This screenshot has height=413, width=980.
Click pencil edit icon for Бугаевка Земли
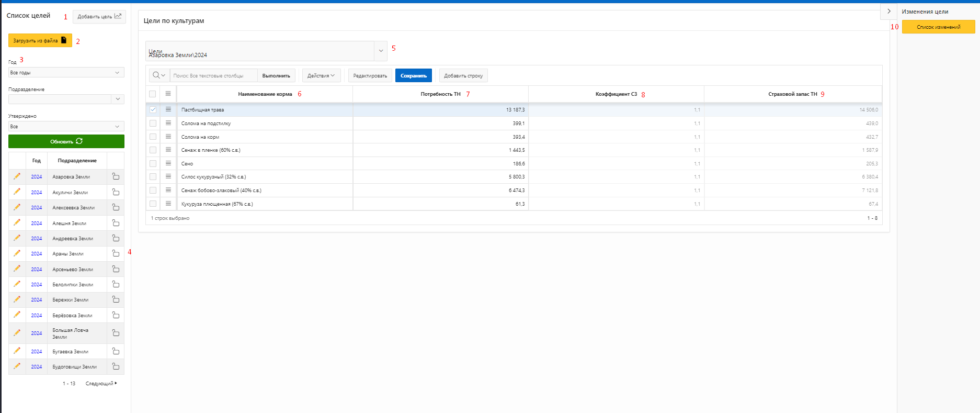[x=17, y=351]
